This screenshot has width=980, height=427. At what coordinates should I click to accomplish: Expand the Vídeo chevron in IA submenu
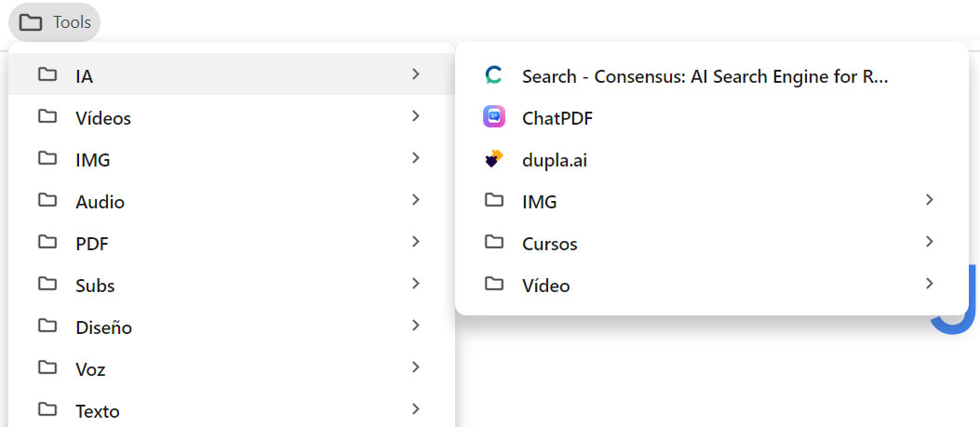point(930,284)
